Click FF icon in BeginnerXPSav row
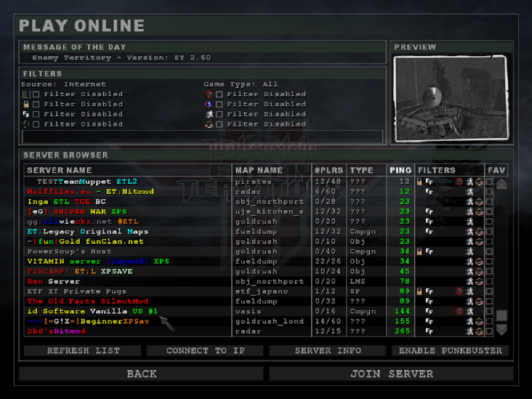 coord(429,321)
